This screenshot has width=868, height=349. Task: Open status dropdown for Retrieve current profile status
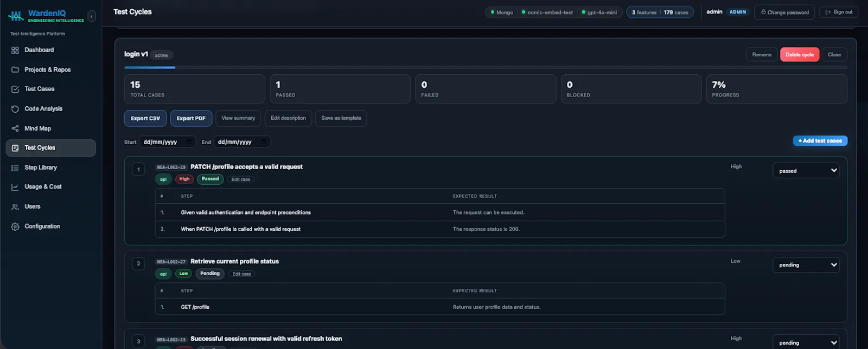click(806, 265)
